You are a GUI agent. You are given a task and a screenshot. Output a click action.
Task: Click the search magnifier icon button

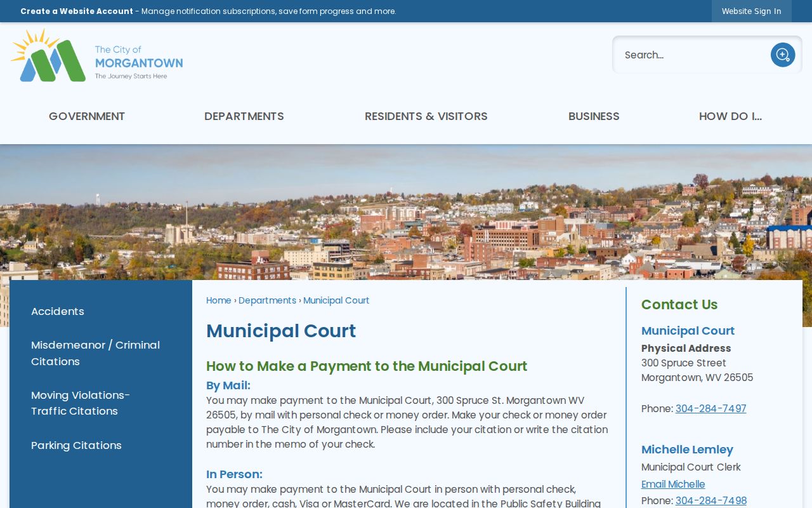[783, 55]
